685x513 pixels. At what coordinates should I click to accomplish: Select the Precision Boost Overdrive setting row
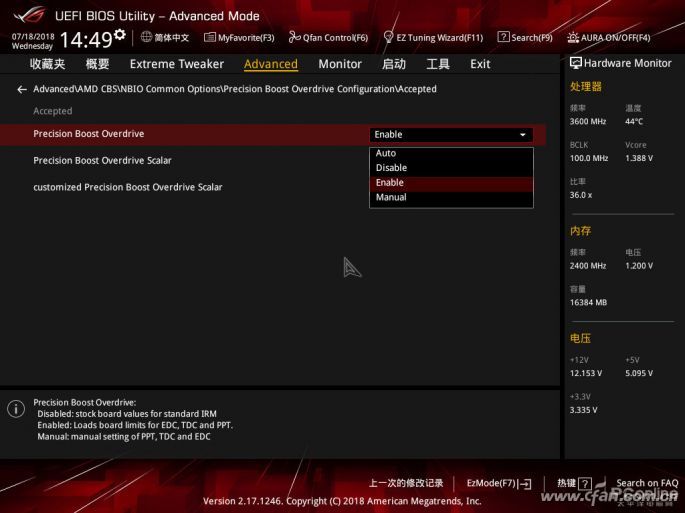tap(273, 134)
